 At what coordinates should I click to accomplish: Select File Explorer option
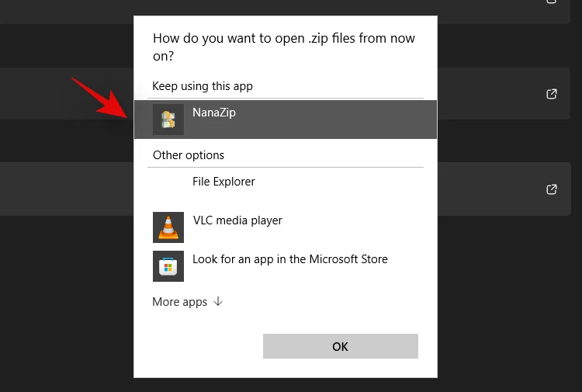285,189
